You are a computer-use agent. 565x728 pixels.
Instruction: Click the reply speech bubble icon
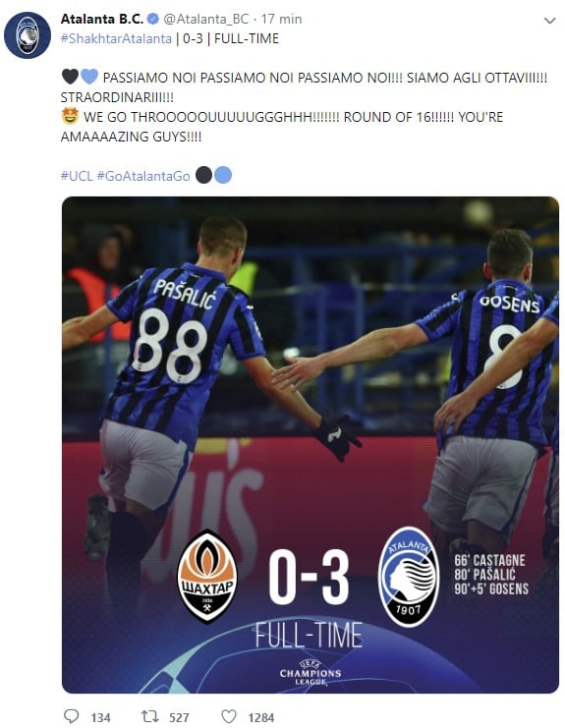pyautogui.click(x=71, y=716)
